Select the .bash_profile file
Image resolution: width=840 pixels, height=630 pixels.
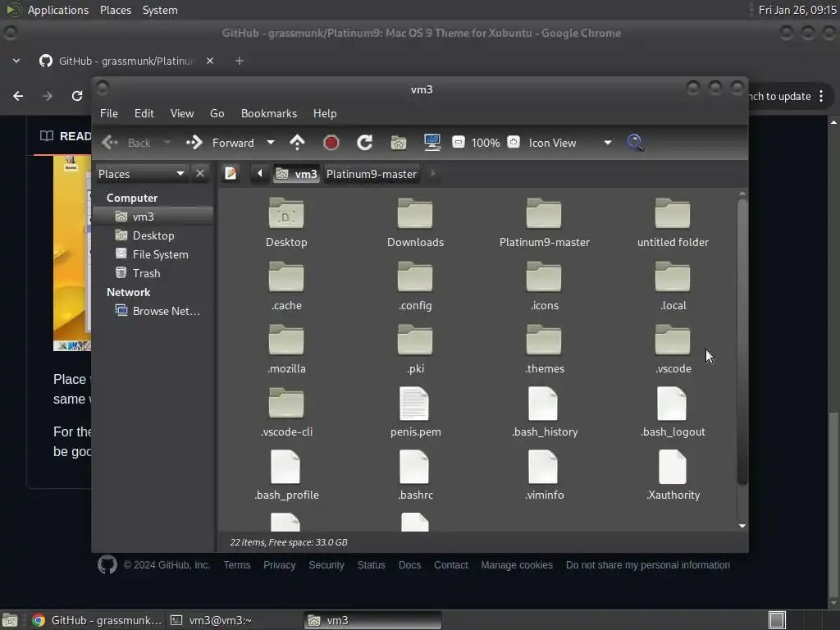pos(286,475)
